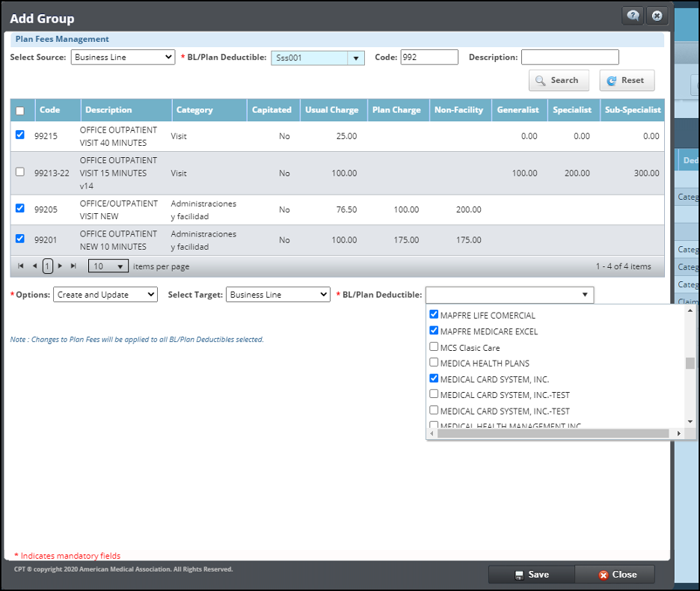
Task: Expand the Options Create and Update dropdown
Action: 105,295
